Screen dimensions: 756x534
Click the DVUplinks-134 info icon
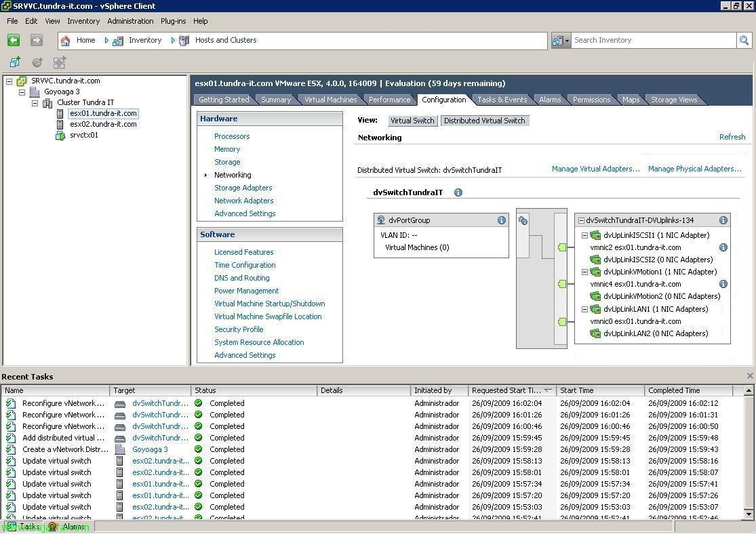coord(723,220)
